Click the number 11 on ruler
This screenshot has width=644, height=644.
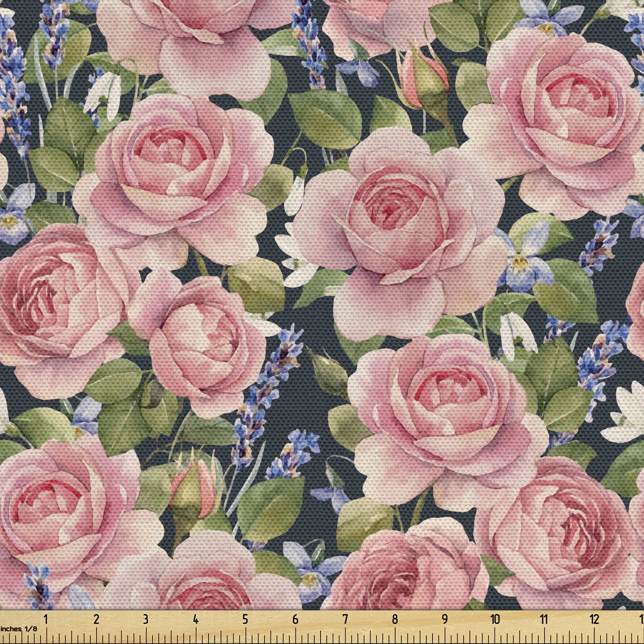[x=544, y=619]
